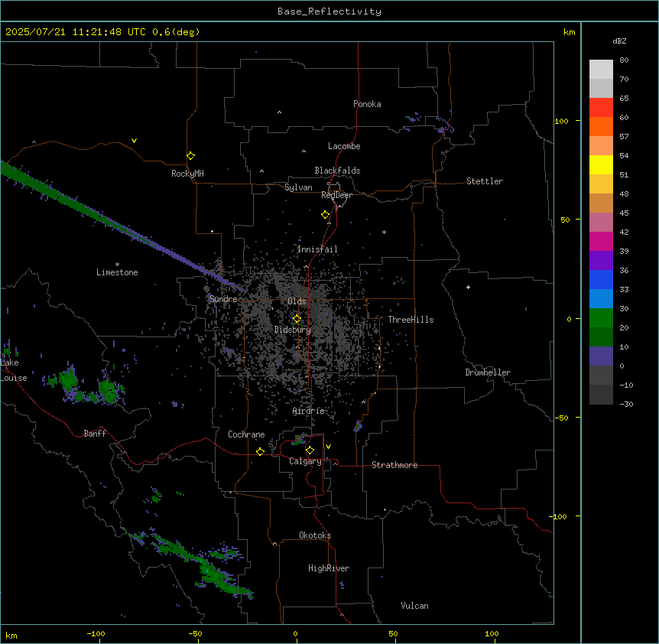Screen dimensions: 659x644
Task: Click the HighRiver label
Action: [329, 568]
